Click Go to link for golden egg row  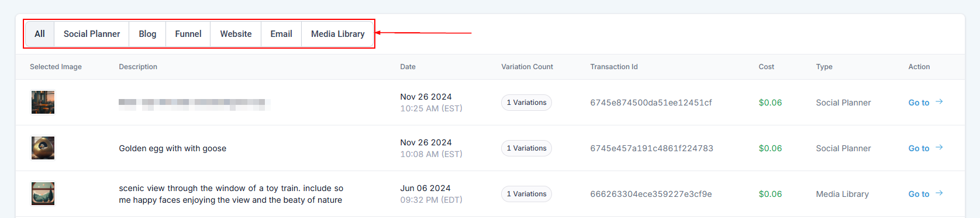coord(919,148)
